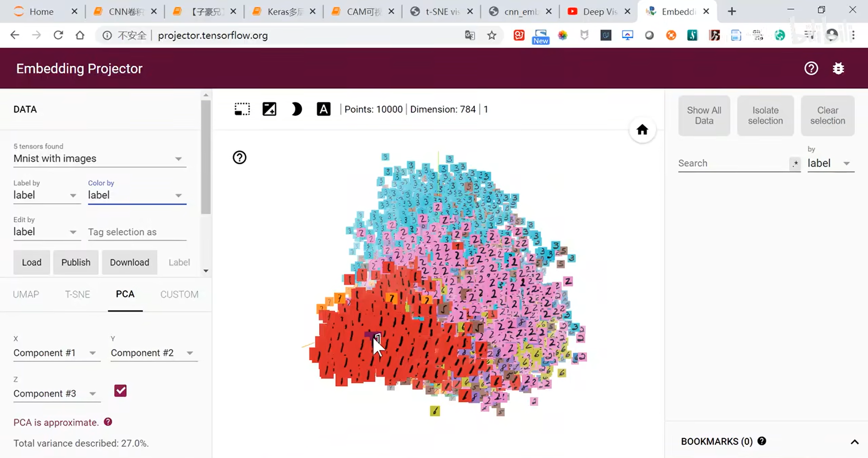Close the Home browser tab
Viewport: 868px width, 458px height.
(x=74, y=12)
